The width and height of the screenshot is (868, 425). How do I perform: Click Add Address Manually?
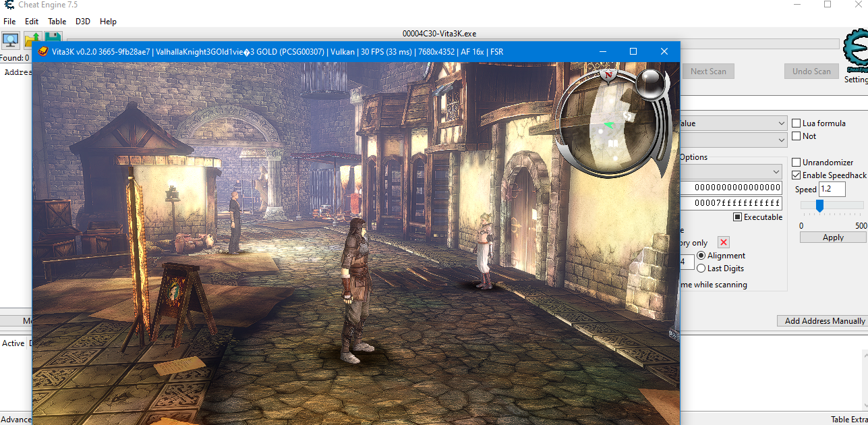(x=824, y=321)
